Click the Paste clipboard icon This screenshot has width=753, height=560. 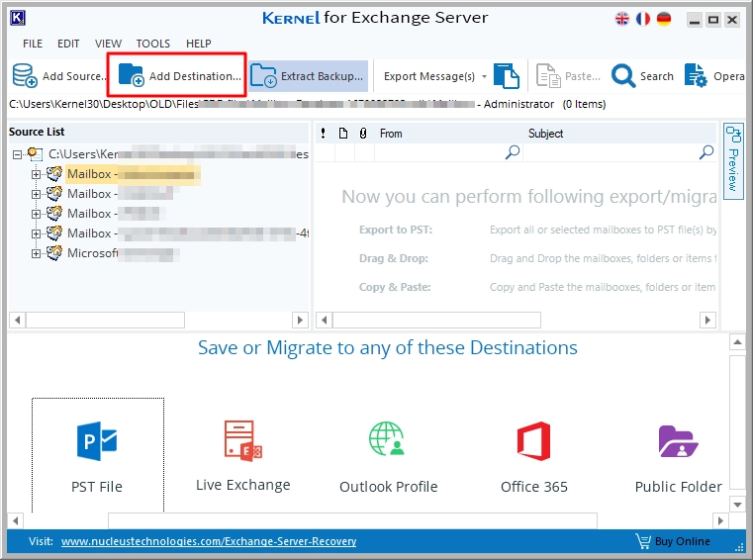pyautogui.click(x=548, y=75)
